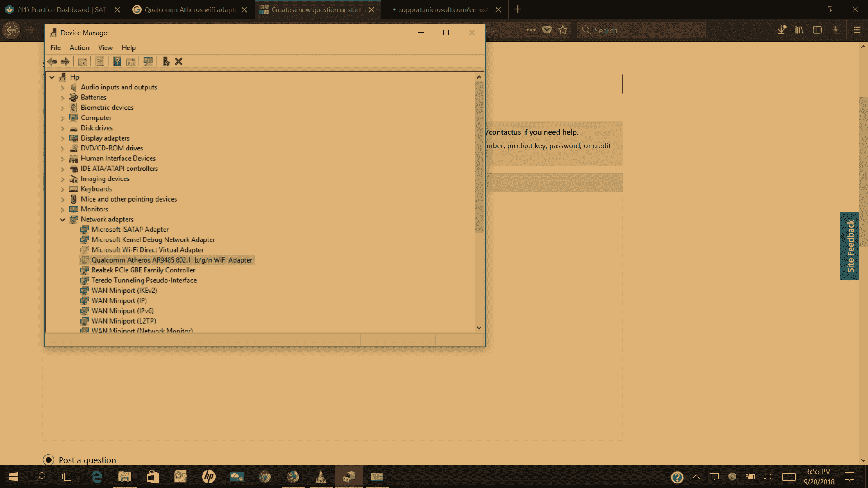Screen dimensions: 868x488
Task: Open Task View on the taskbar
Action: coord(68,477)
